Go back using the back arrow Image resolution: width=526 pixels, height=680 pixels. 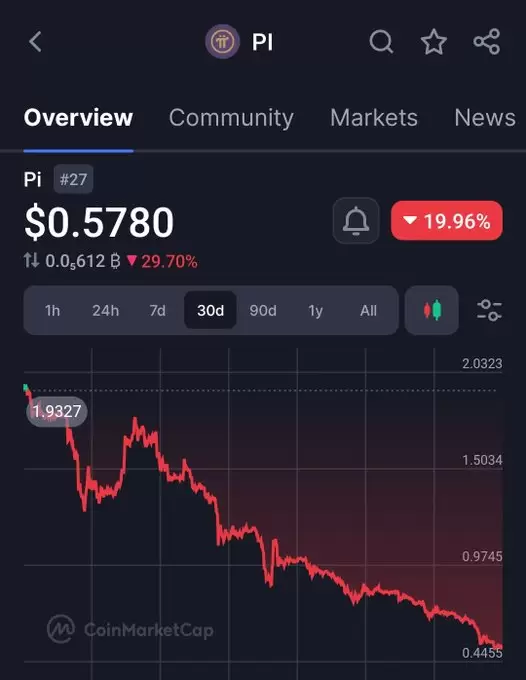click(x=35, y=42)
